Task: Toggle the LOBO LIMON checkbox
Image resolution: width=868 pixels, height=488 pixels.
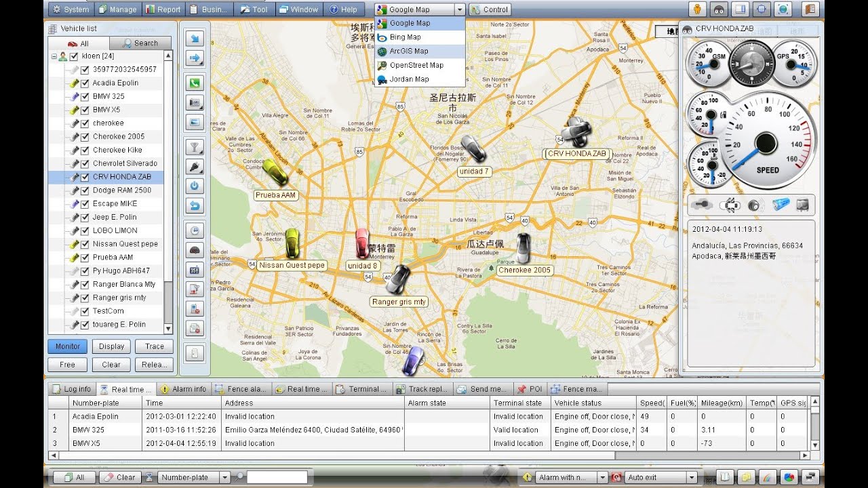Action: coord(85,230)
